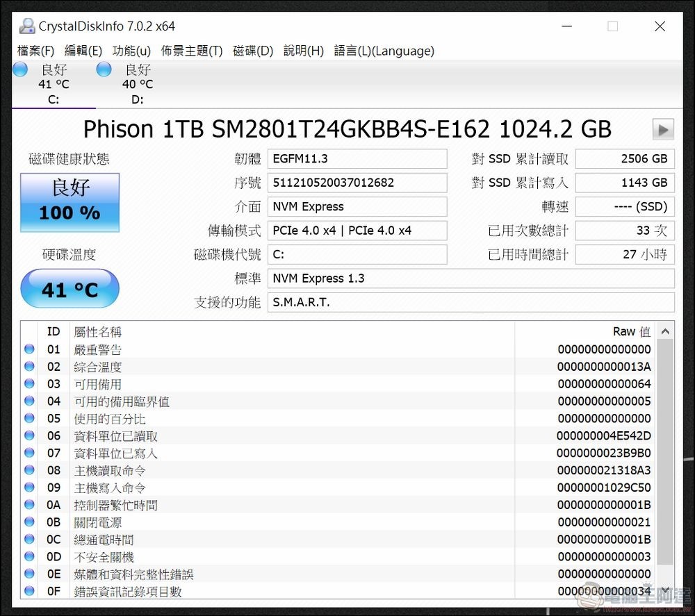Click the 良好 100 % health status button
The image size is (695, 616).
[70, 202]
